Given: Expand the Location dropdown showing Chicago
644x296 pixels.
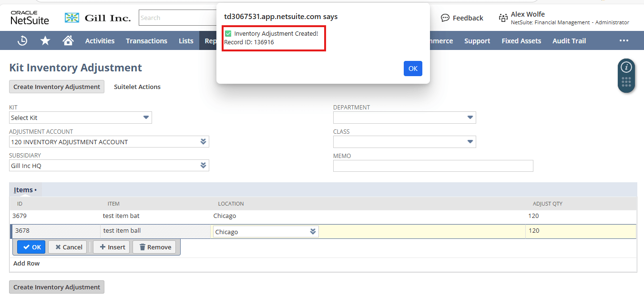Looking at the screenshot, I should (x=313, y=231).
